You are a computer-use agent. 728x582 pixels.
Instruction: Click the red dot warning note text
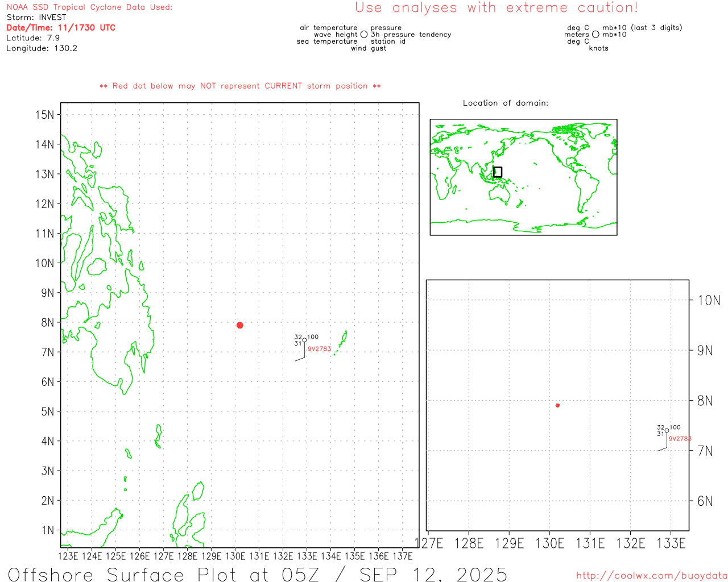[x=240, y=86]
